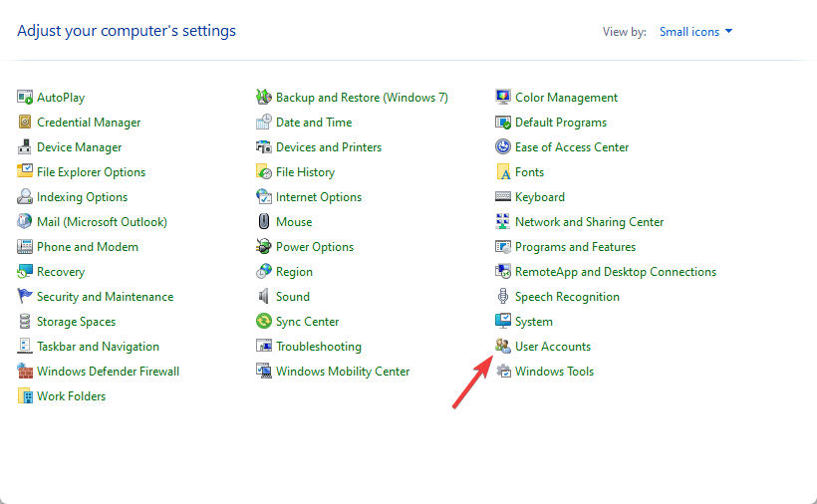Screen dimensions: 817x504
Task: Click the Recovery icon
Action: pos(25,272)
